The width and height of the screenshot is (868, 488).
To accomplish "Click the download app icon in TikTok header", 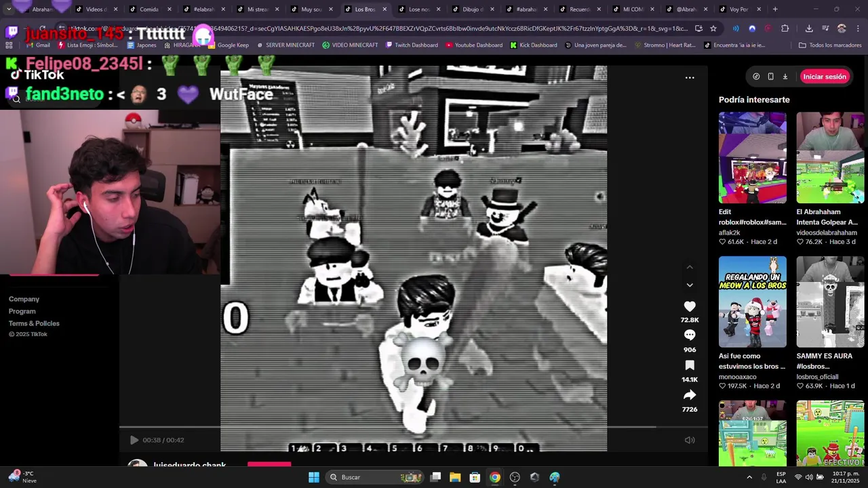I will click(785, 77).
